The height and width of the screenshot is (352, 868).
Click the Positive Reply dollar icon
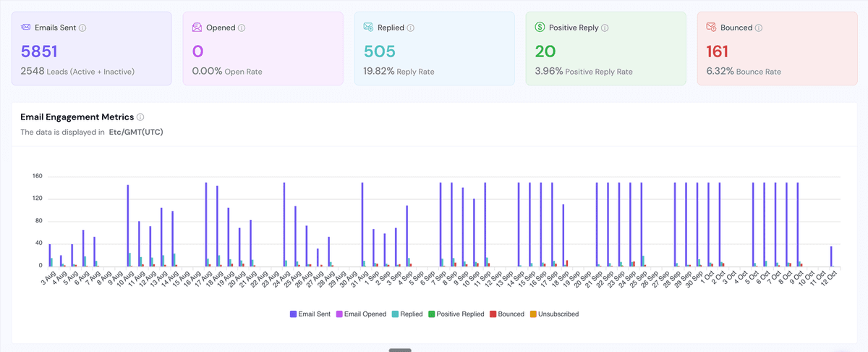[x=540, y=28]
